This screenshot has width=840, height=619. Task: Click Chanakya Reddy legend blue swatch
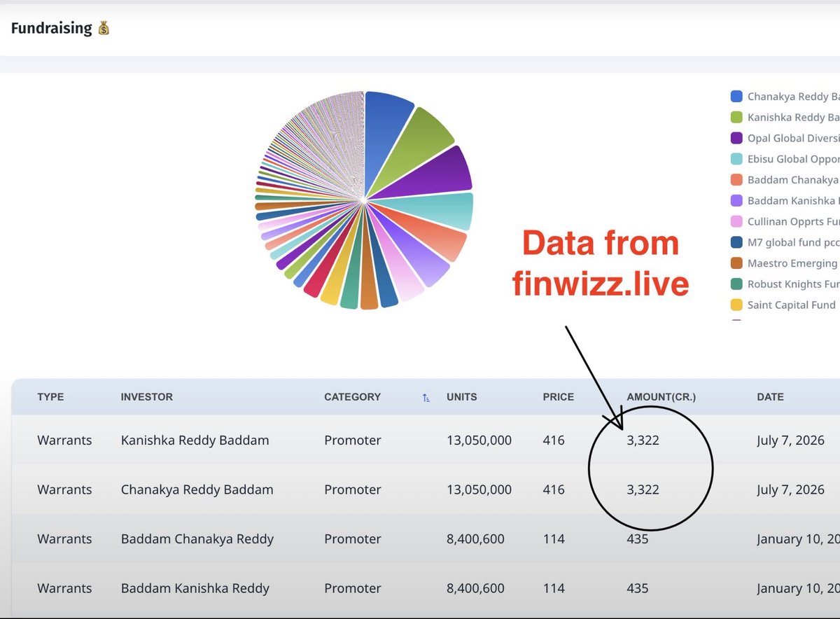(736, 97)
